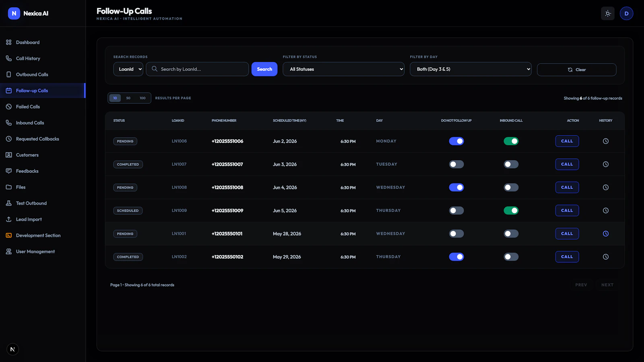Viewport: 644px width, 362px height.
Task: Click the User Management people icon
Action: click(8, 251)
